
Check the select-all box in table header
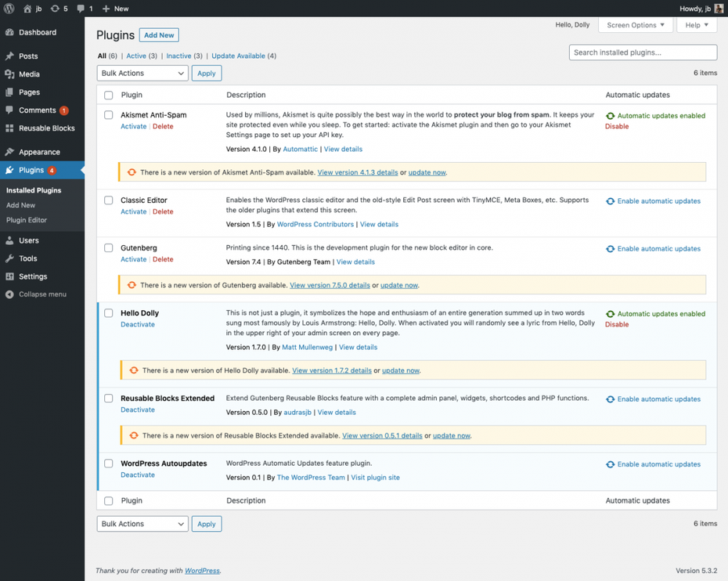(109, 96)
